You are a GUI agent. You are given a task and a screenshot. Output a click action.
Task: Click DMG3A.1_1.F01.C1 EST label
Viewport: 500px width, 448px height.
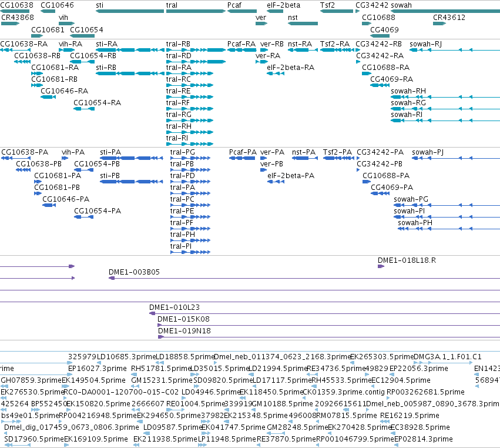(447, 357)
